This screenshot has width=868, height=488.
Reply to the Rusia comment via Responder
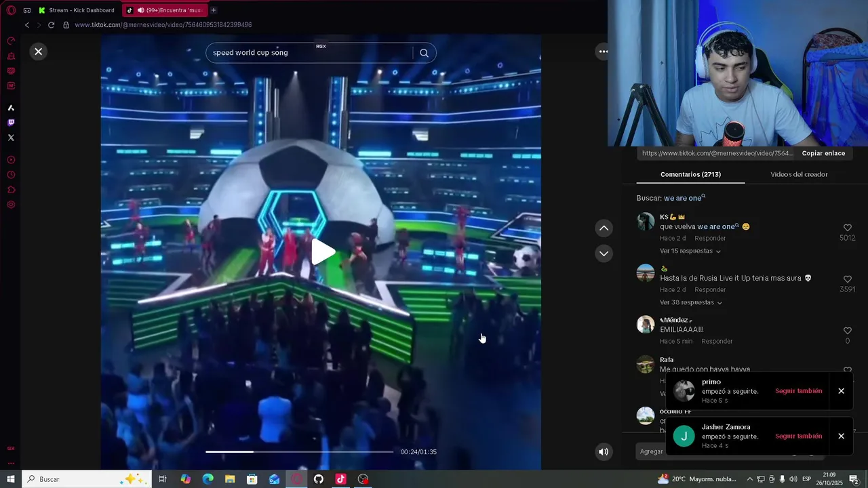click(710, 289)
